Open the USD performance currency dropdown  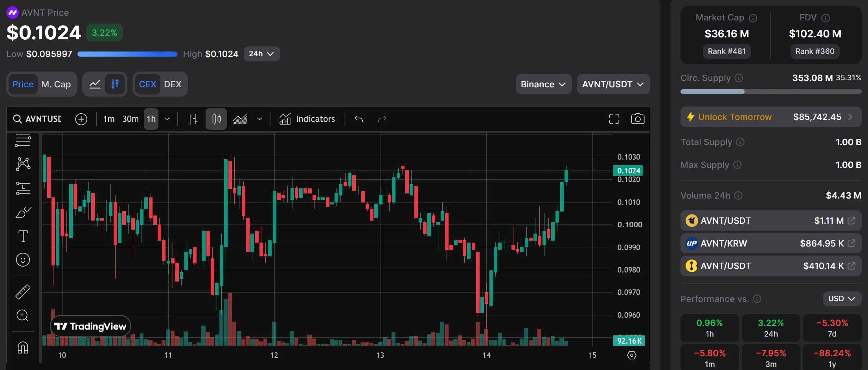tap(842, 299)
